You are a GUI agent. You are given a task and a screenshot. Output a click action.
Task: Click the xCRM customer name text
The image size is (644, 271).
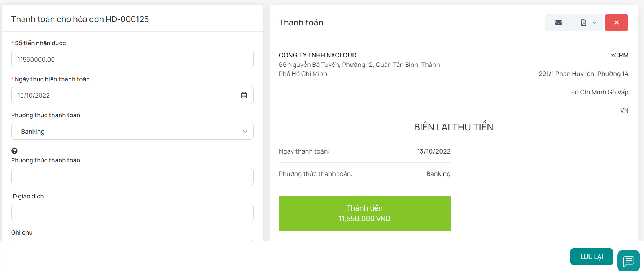[x=619, y=55]
